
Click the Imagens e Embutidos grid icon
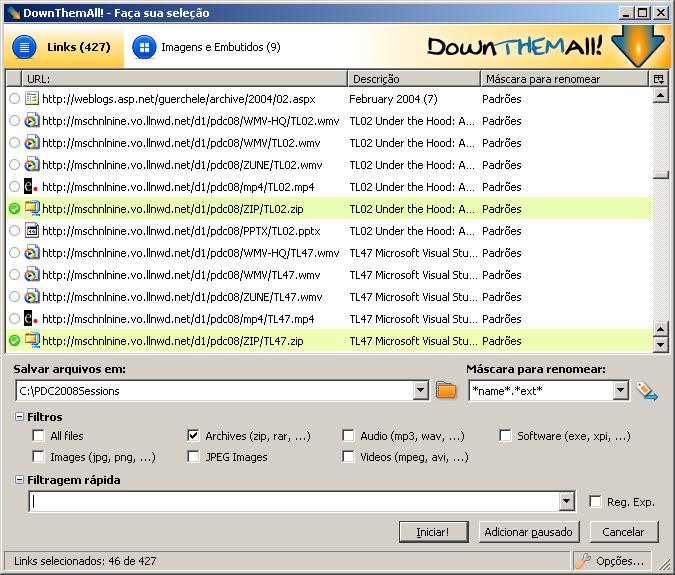[144, 47]
